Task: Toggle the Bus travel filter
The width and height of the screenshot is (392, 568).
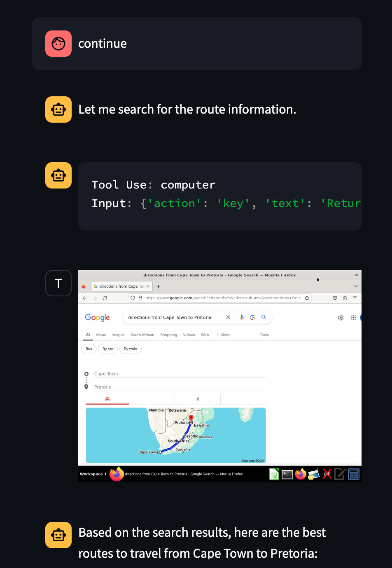Action: click(89, 349)
